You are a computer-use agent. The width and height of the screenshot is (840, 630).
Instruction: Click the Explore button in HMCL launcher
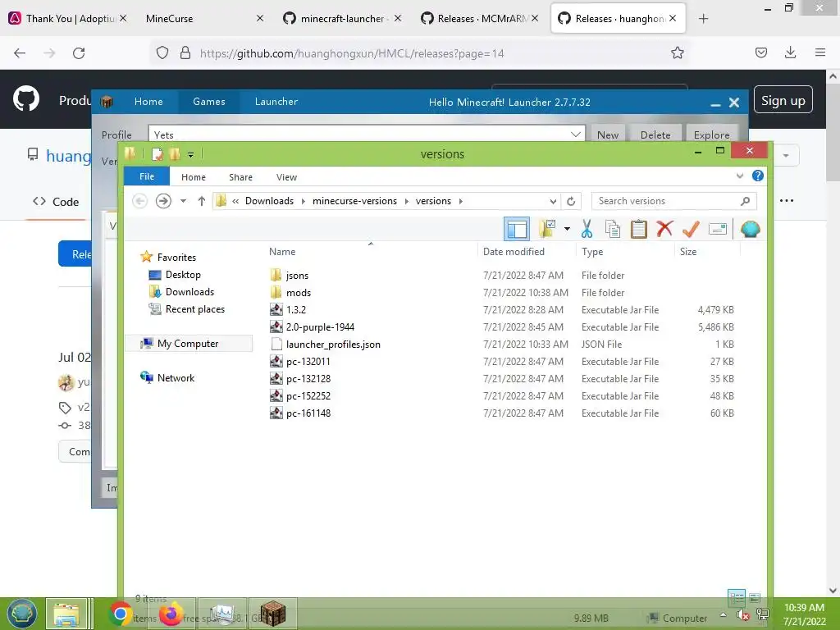tap(711, 135)
